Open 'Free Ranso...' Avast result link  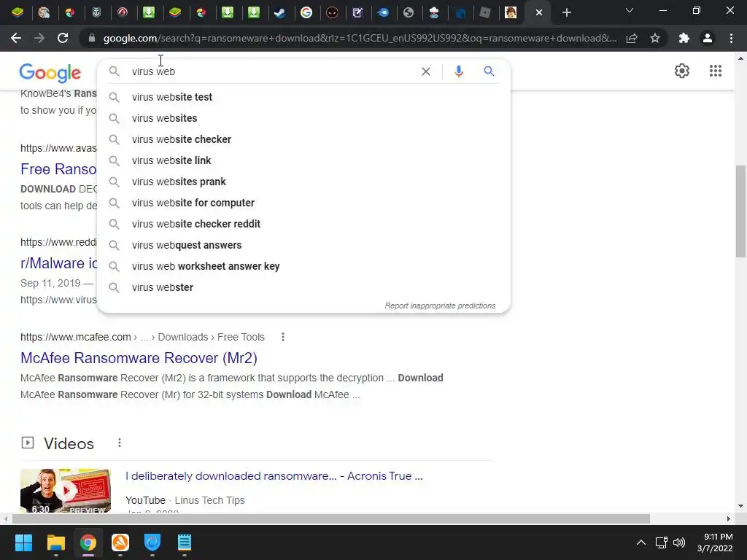pos(58,169)
